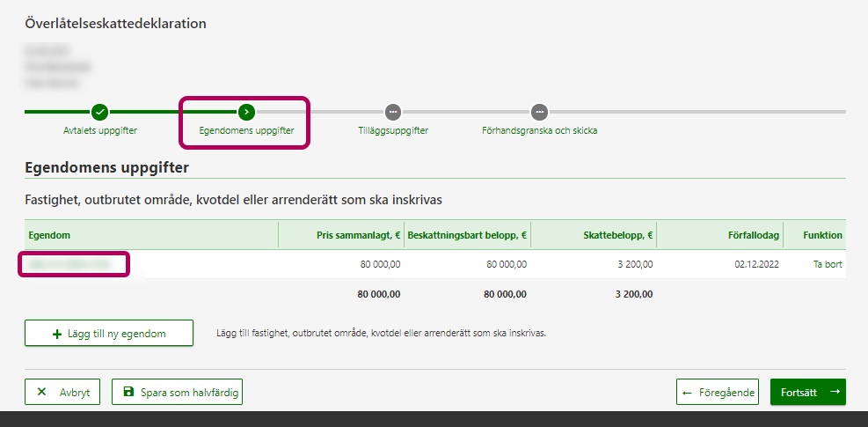Open the Förhandsgranska och skicka step label
Image resolution: width=868 pixels, height=427 pixels.
(x=539, y=131)
